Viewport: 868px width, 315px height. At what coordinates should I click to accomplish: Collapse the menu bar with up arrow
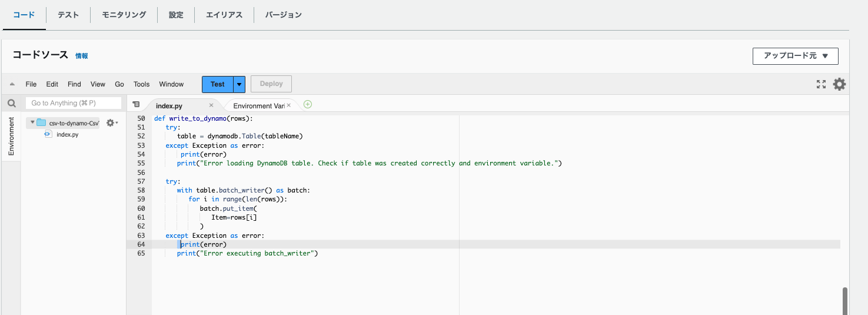click(12, 84)
